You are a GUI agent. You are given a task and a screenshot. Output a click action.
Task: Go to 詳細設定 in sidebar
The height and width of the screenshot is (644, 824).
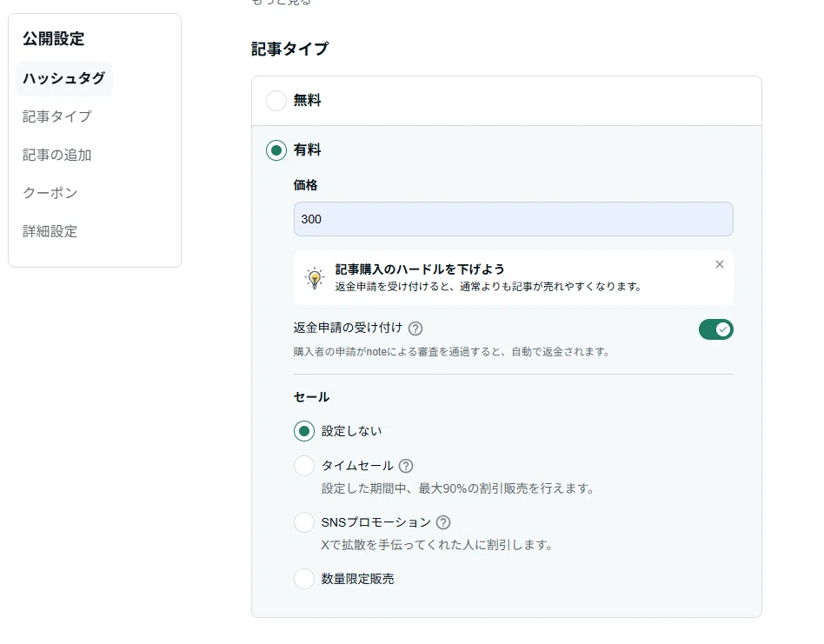[x=50, y=231]
